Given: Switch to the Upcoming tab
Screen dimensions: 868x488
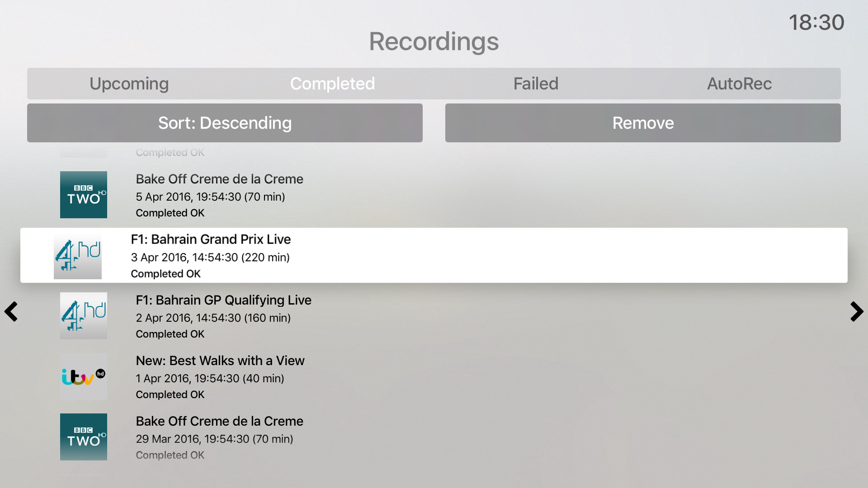Looking at the screenshot, I should tap(129, 84).
